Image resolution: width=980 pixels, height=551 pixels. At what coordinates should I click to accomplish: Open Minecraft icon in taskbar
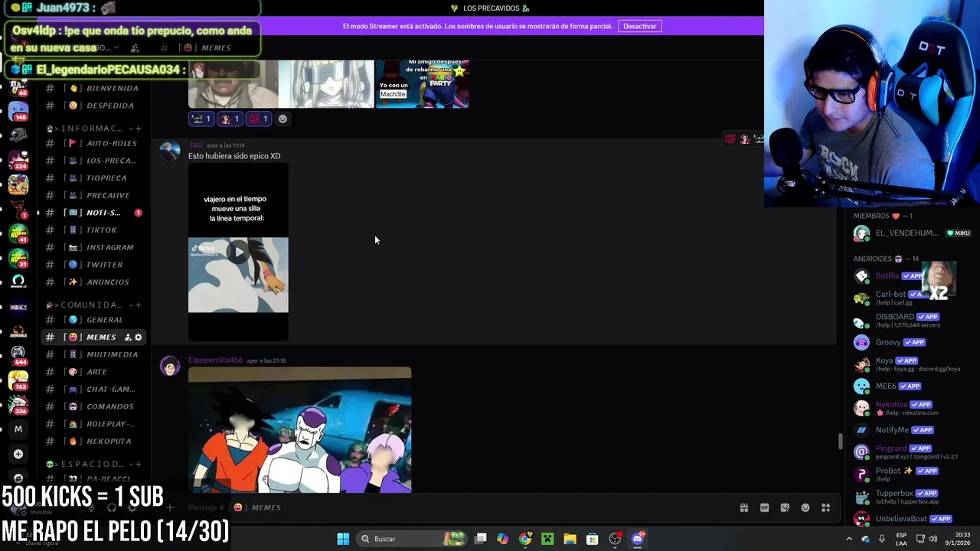point(547,539)
